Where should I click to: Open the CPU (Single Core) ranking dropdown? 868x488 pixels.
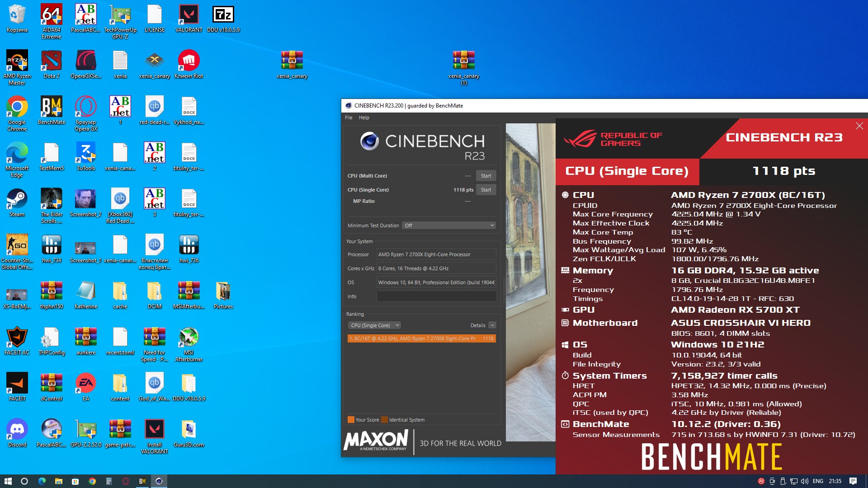click(x=374, y=325)
